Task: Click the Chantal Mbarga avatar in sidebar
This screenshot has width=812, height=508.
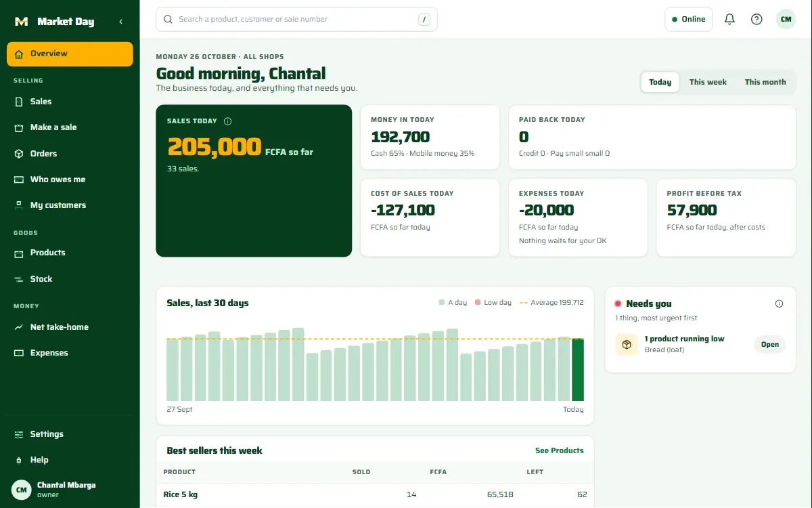Action: coord(22,490)
